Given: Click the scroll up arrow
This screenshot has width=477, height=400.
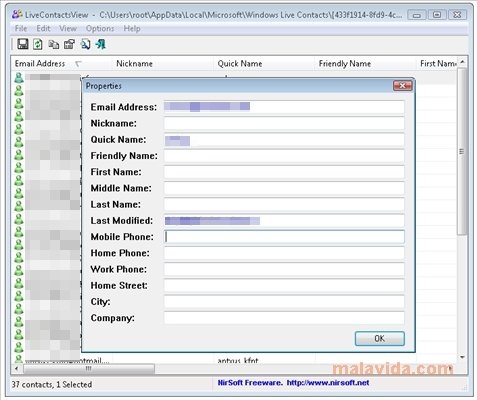Looking at the screenshot, I should [x=462, y=62].
